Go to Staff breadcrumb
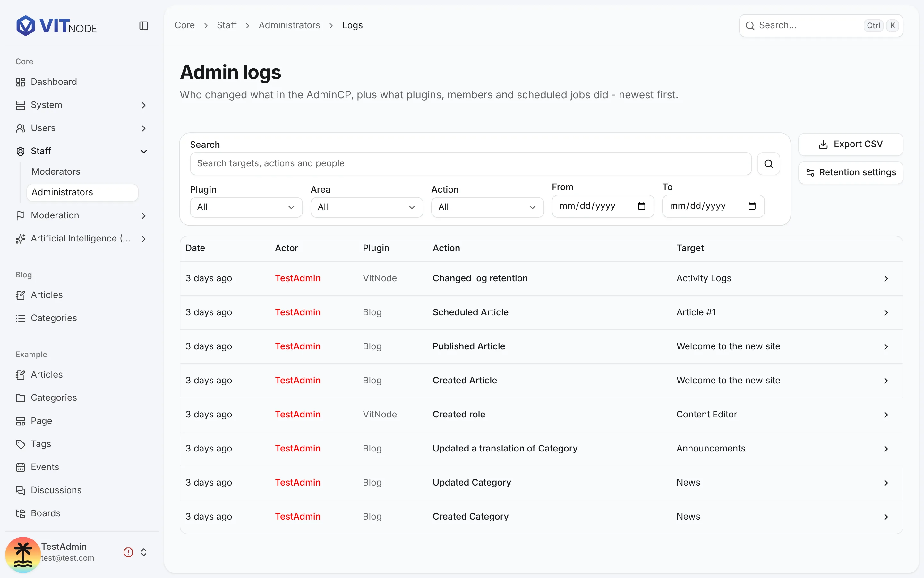 [227, 25]
